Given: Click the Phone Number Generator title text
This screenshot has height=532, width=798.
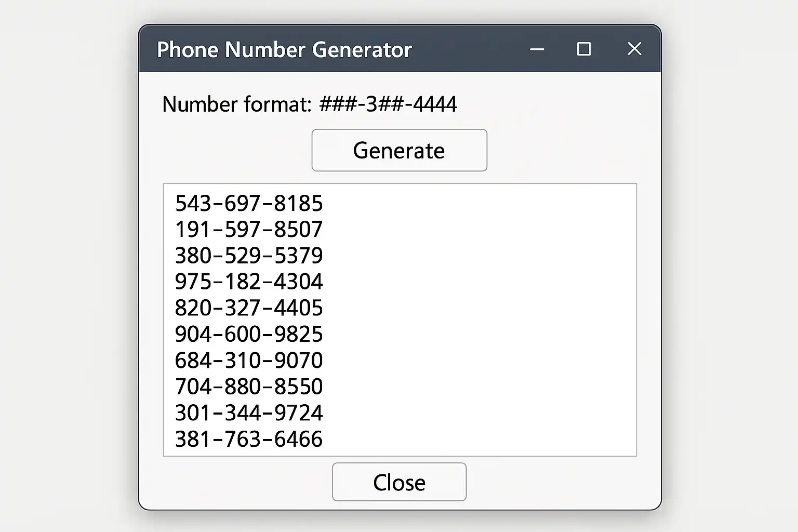Looking at the screenshot, I should (284, 50).
